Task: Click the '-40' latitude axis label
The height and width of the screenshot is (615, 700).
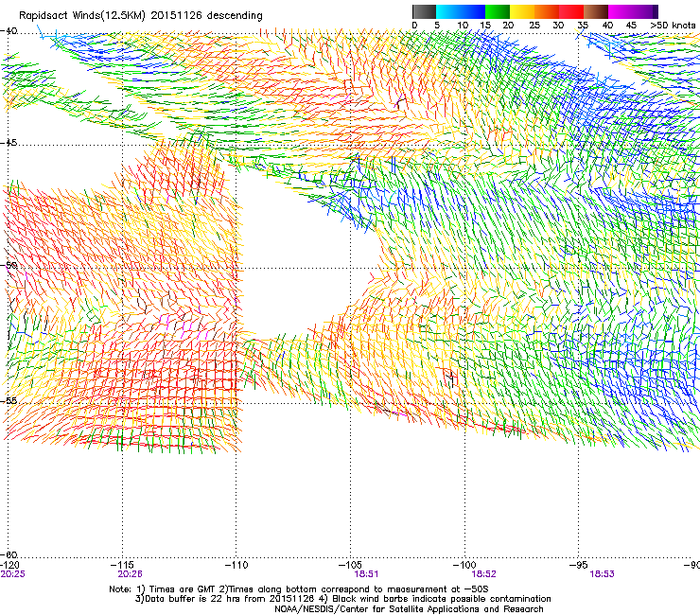Action: click(x=9, y=31)
